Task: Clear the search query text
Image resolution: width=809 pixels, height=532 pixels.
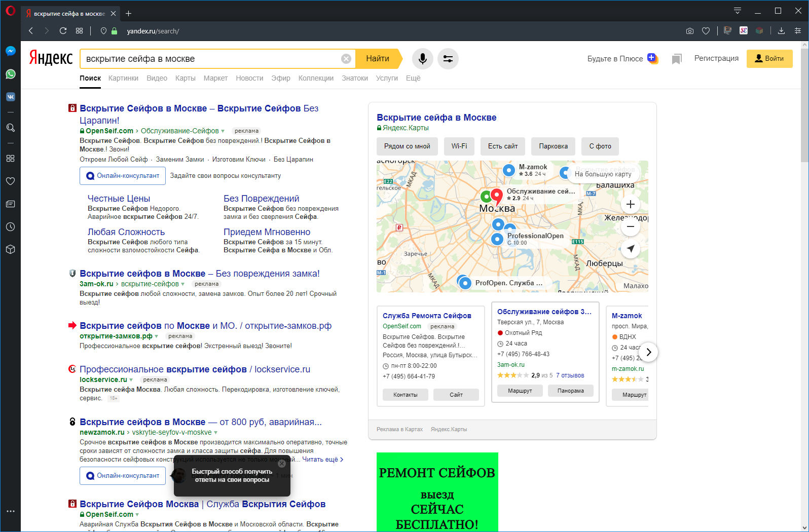Action: (346, 59)
